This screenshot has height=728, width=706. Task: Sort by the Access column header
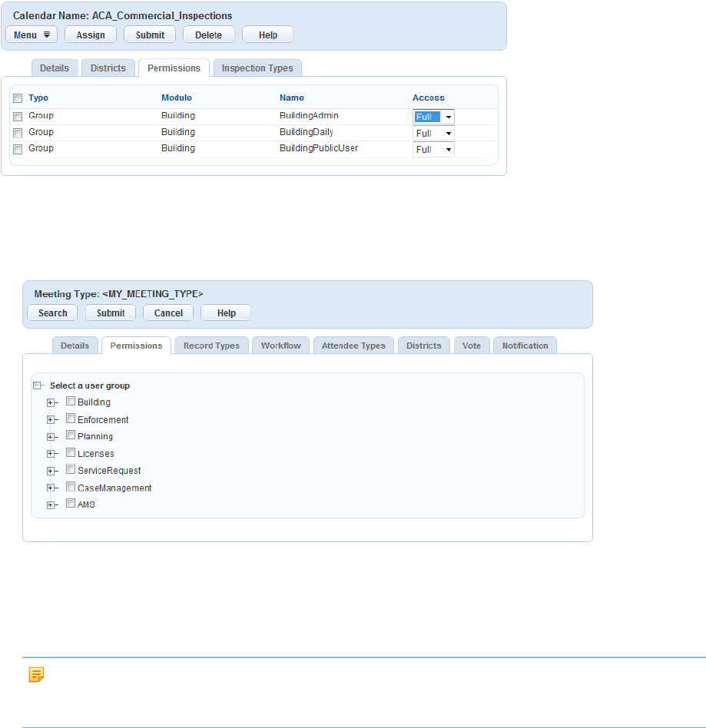click(x=428, y=98)
